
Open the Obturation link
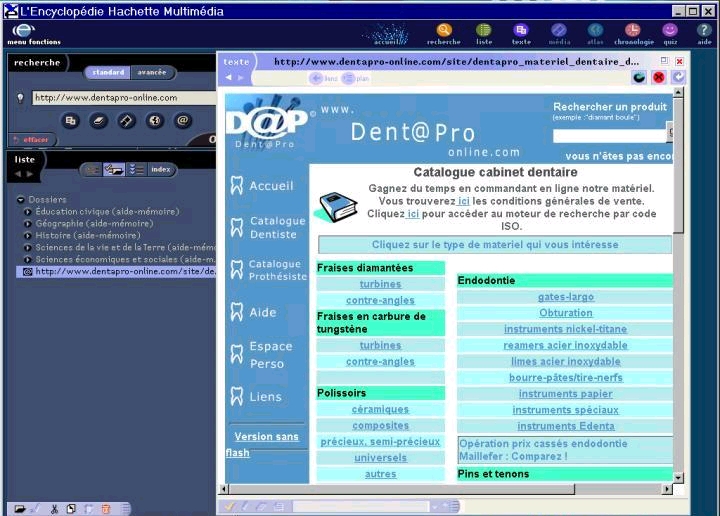(x=566, y=313)
